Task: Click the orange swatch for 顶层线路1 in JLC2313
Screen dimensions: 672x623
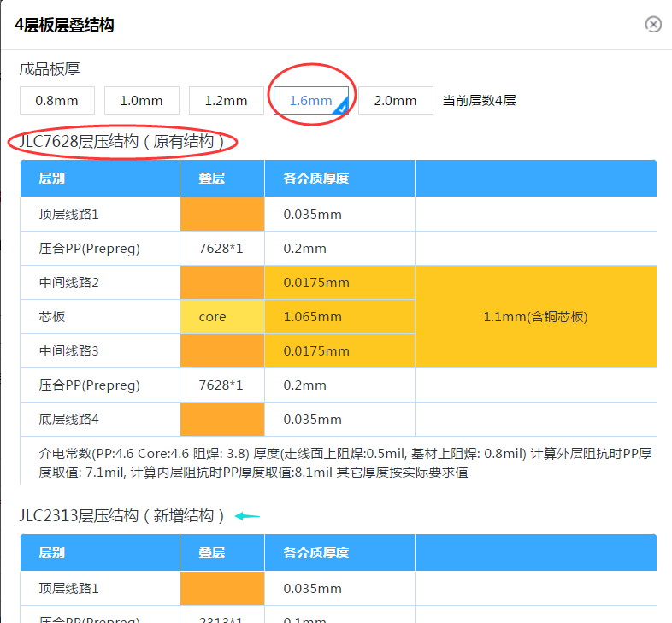Action: pos(222,588)
